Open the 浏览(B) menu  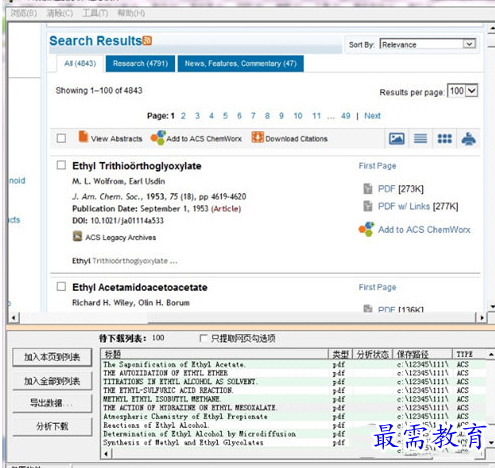24,13
